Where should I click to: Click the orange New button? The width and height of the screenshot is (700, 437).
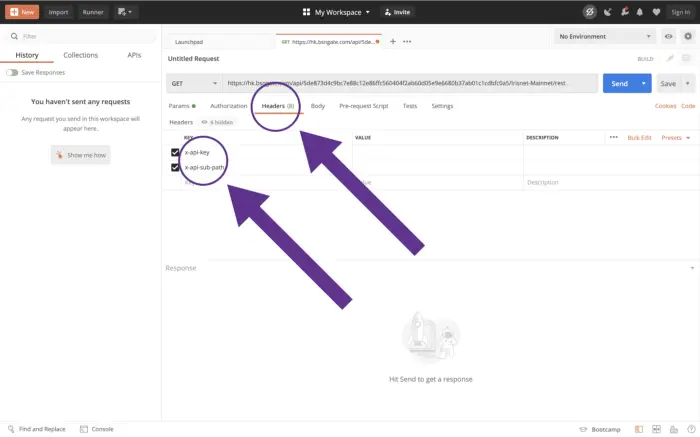(x=22, y=12)
